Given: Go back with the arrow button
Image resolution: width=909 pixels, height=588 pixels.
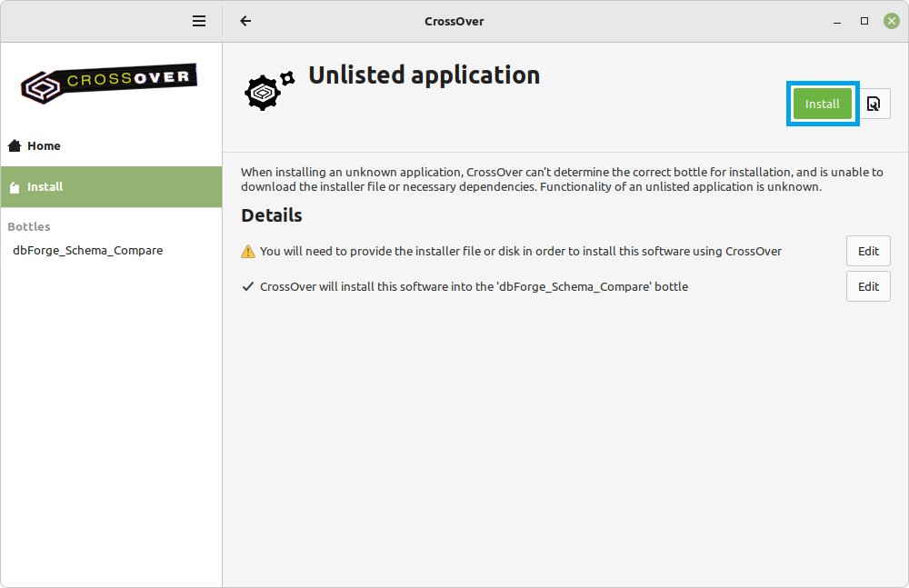Looking at the screenshot, I should tap(245, 22).
